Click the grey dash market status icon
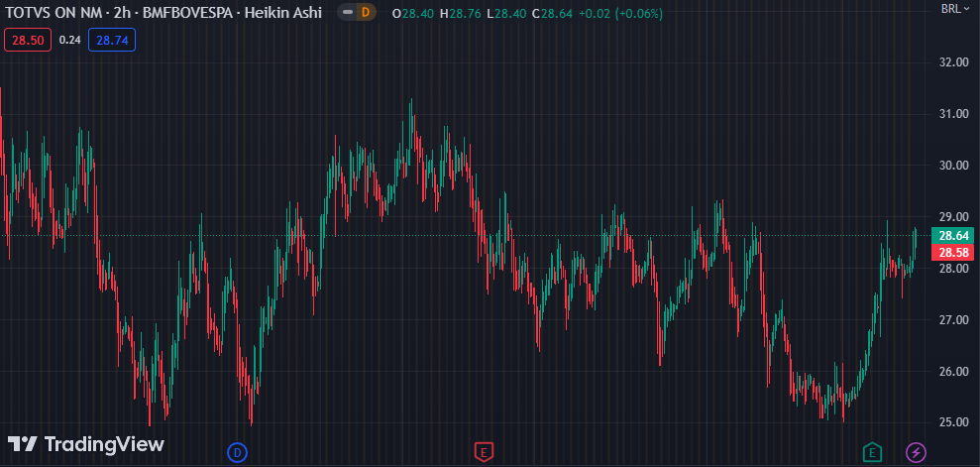Image resolution: width=980 pixels, height=467 pixels. (x=348, y=12)
